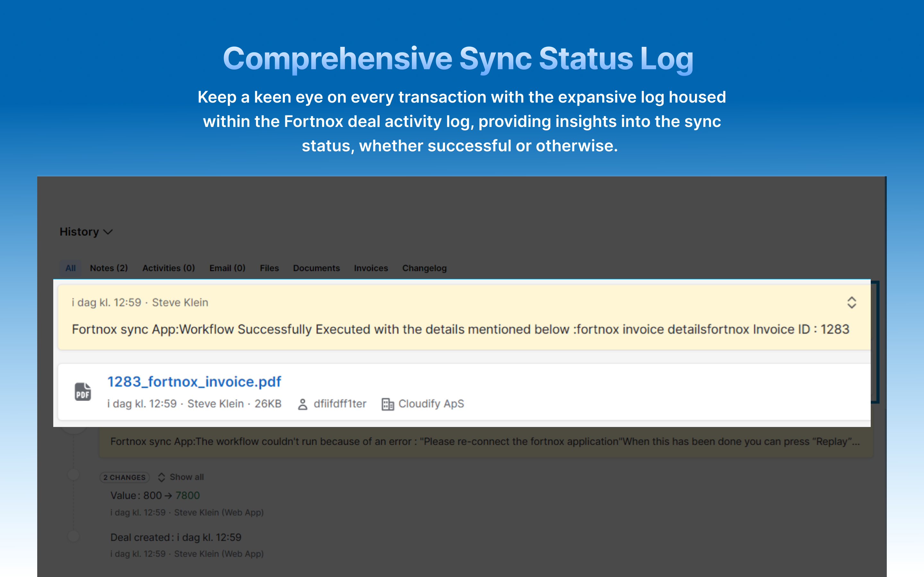Click the double-arrow icon next to Show all

(x=161, y=477)
